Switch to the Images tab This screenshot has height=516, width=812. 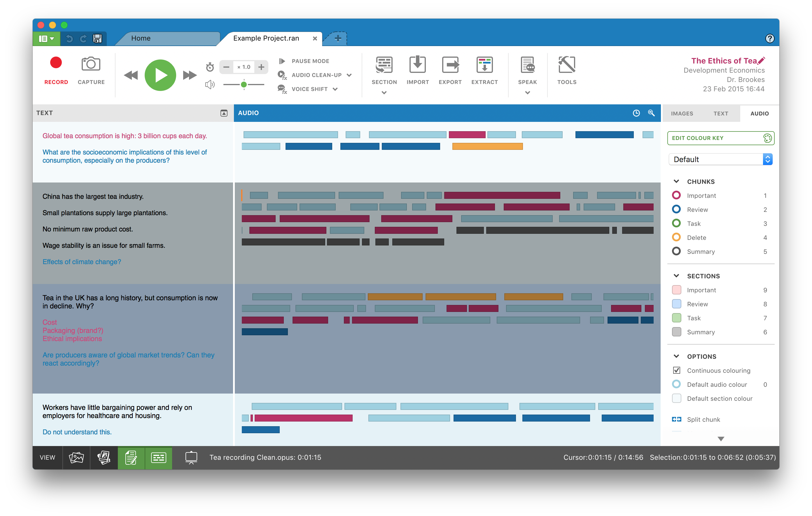pos(682,113)
